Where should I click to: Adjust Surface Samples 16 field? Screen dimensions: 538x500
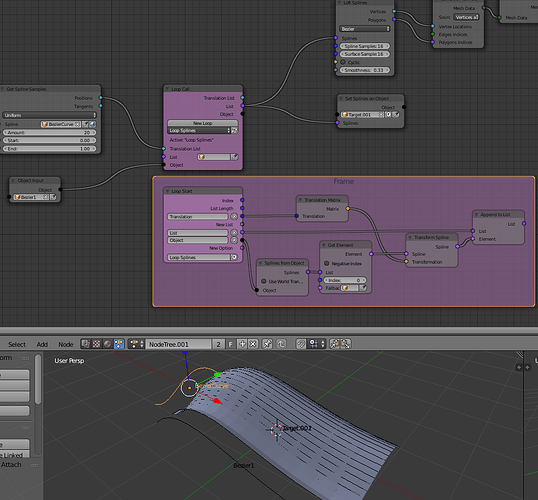[x=365, y=54]
